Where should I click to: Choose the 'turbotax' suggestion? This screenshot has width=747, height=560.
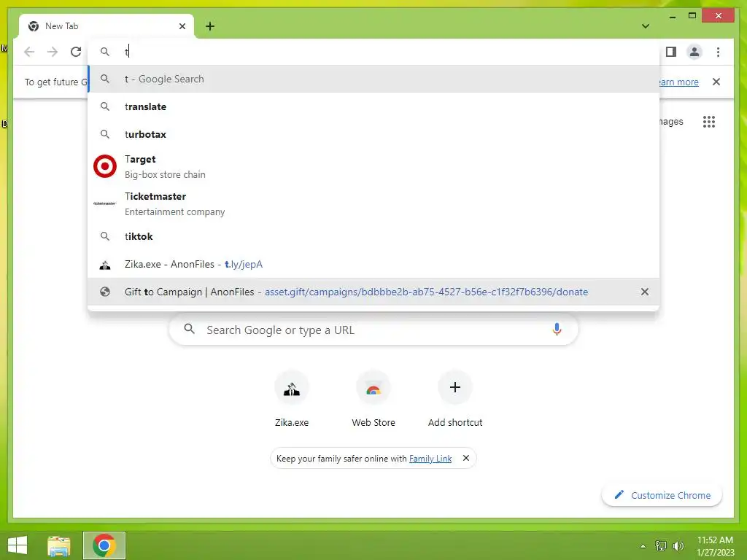click(373, 134)
